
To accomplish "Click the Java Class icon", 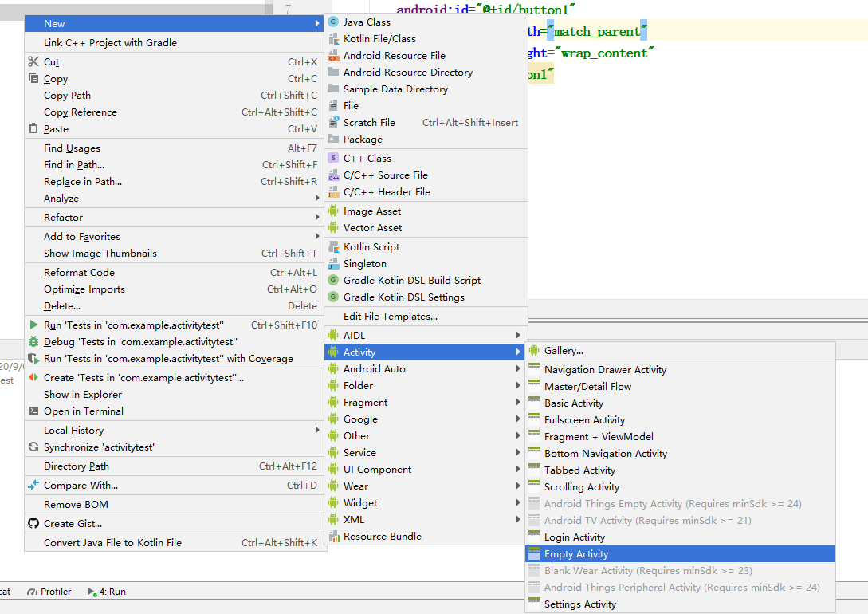I will (x=333, y=22).
